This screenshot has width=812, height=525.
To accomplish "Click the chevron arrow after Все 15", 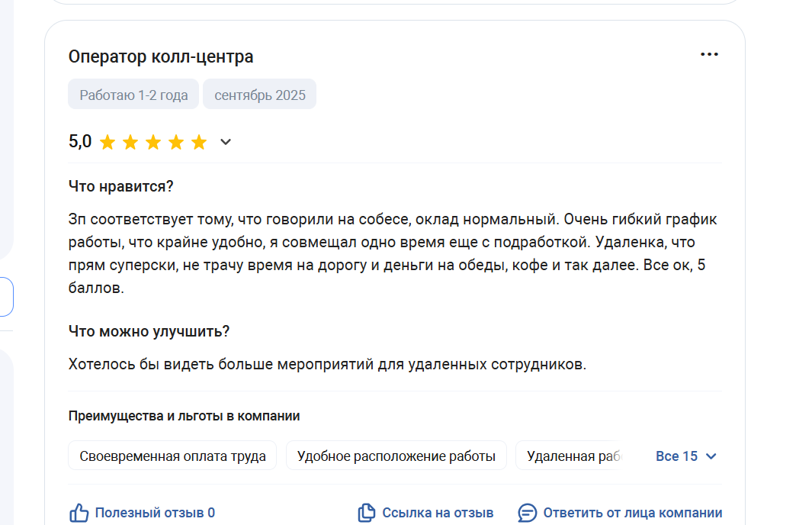I will (x=711, y=456).
